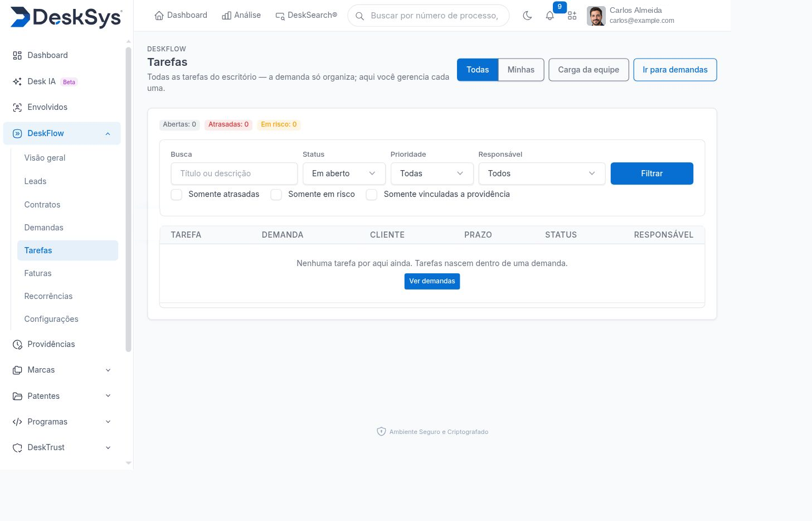Click the magnifier icon in search bar
Viewport: 812px width, 521px height.
(360, 16)
